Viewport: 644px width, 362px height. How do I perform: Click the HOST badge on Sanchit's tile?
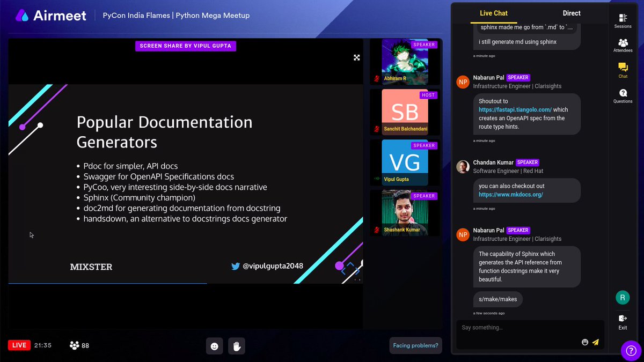(428, 95)
